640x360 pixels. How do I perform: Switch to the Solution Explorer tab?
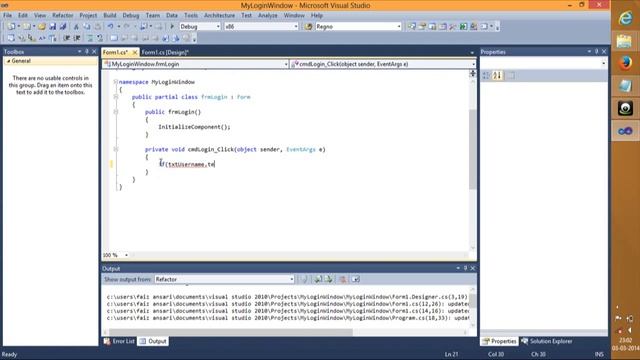tap(547, 341)
